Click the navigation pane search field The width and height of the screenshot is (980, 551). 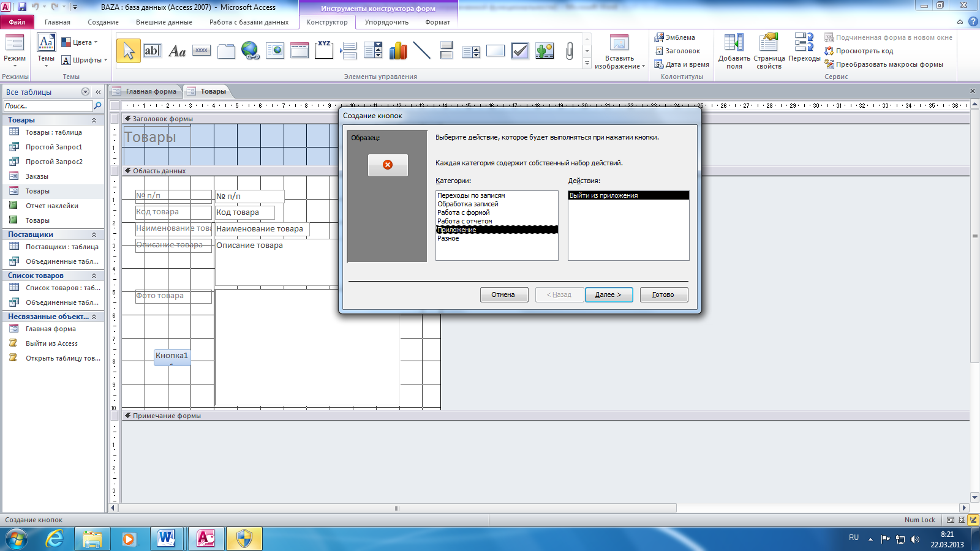pos(48,106)
